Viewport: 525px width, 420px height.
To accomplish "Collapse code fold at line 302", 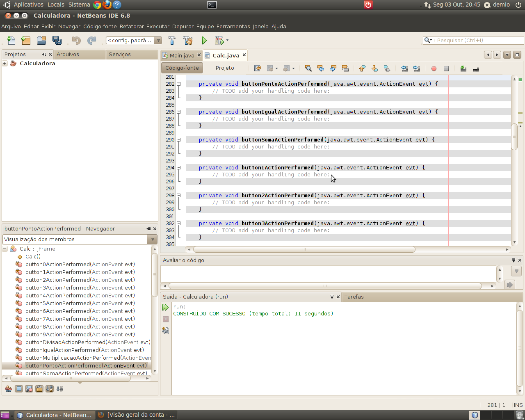I will [178, 223].
